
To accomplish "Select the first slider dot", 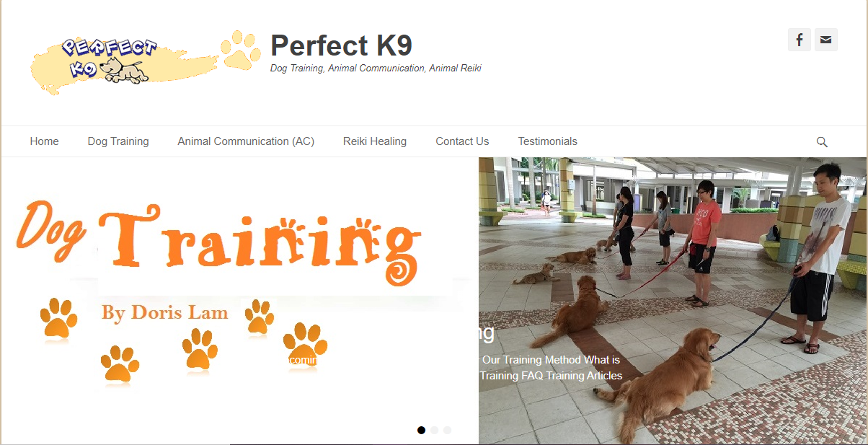I will 422,430.
